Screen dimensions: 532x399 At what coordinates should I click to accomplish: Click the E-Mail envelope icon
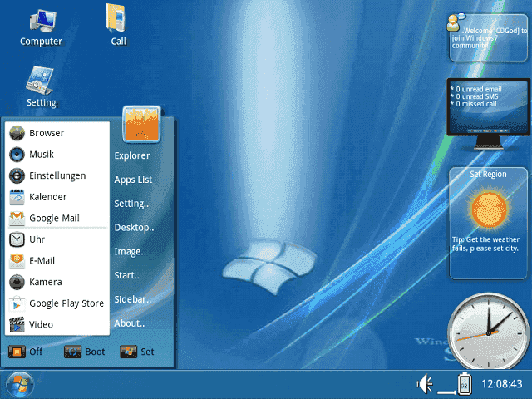tap(17, 261)
